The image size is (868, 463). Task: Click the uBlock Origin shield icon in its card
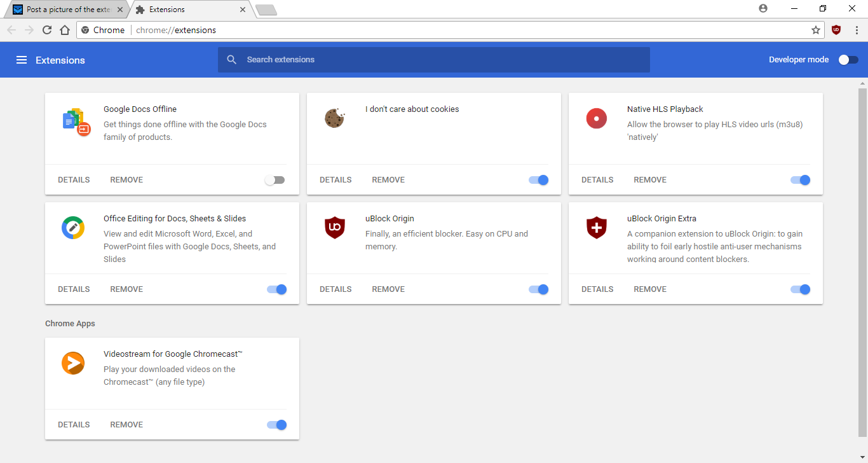tap(335, 228)
